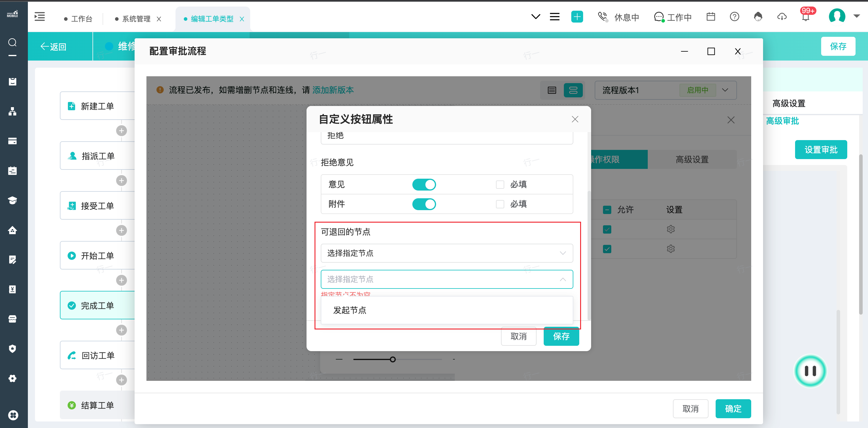Open the 高级设置 tab in panel
This screenshot has width=868, height=428.
click(692, 159)
